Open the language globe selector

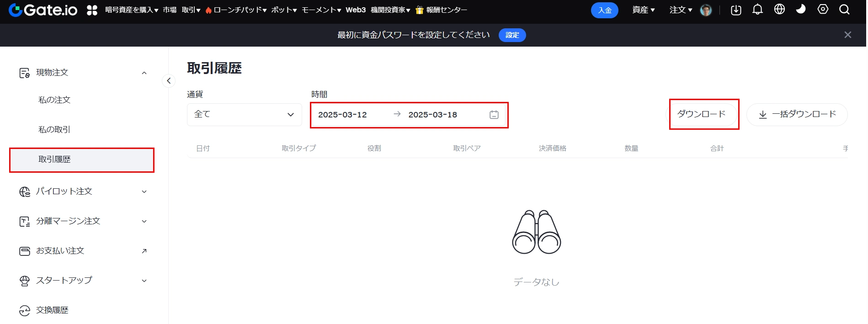[779, 9]
